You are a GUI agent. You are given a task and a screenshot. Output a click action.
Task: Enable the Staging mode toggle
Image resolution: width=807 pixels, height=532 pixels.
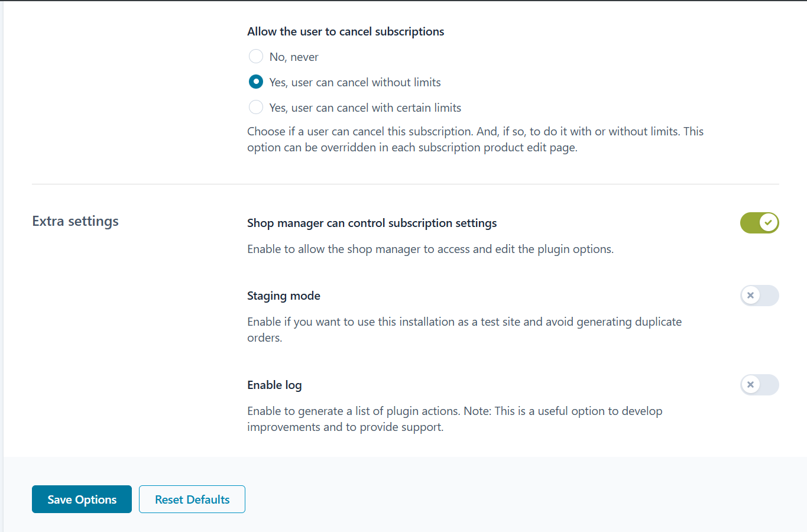pos(759,296)
